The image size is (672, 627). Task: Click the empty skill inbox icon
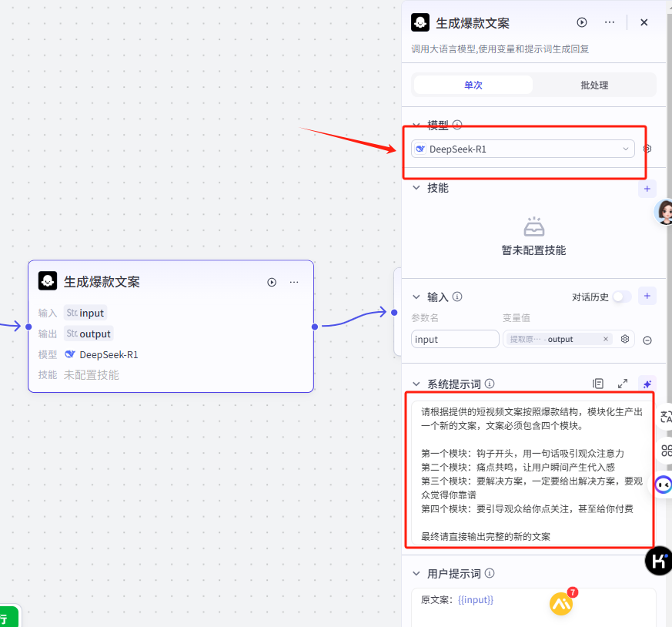pyautogui.click(x=534, y=226)
